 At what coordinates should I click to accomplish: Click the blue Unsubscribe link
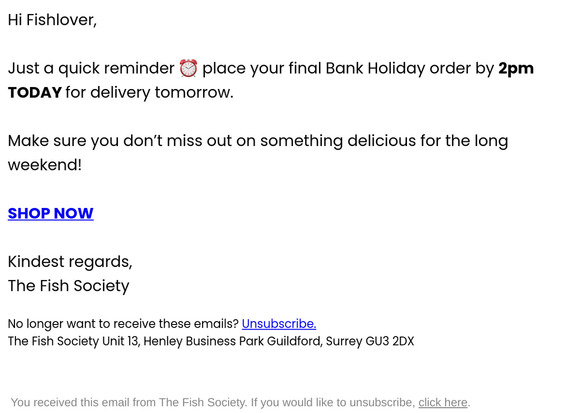[x=279, y=324]
